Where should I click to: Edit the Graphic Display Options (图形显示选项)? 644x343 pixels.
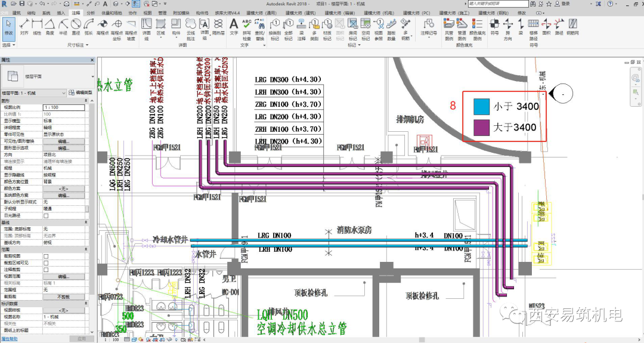pyautogui.click(x=64, y=148)
